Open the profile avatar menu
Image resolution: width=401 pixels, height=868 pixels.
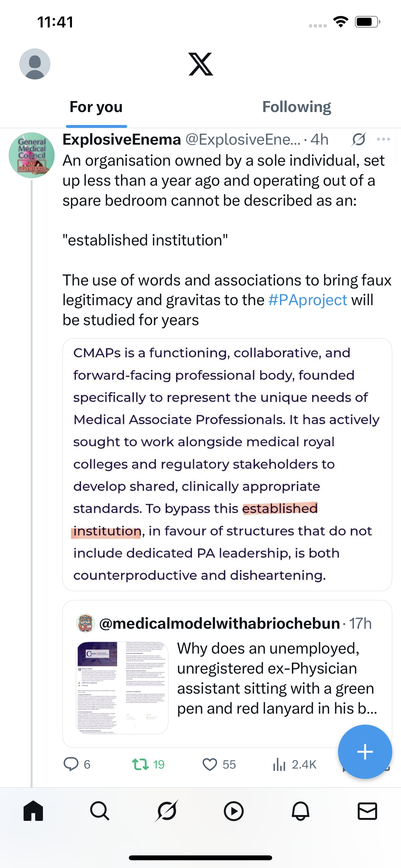point(35,64)
